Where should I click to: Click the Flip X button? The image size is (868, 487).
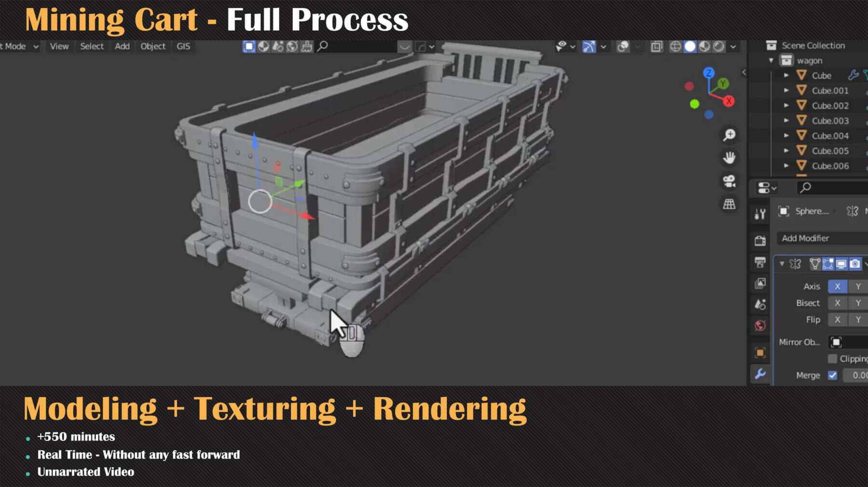(837, 320)
